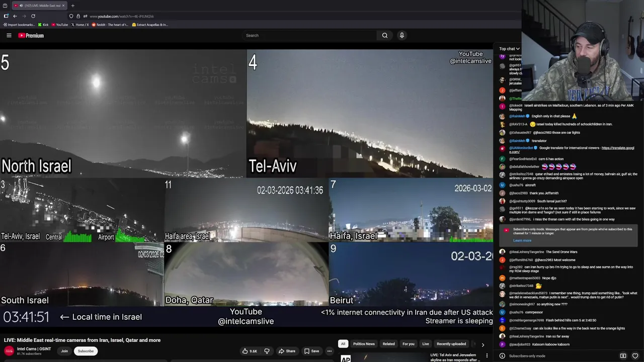This screenshot has width=644, height=362.
Task: Go back with browser back arrow
Action: pyautogui.click(x=15, y=16)
